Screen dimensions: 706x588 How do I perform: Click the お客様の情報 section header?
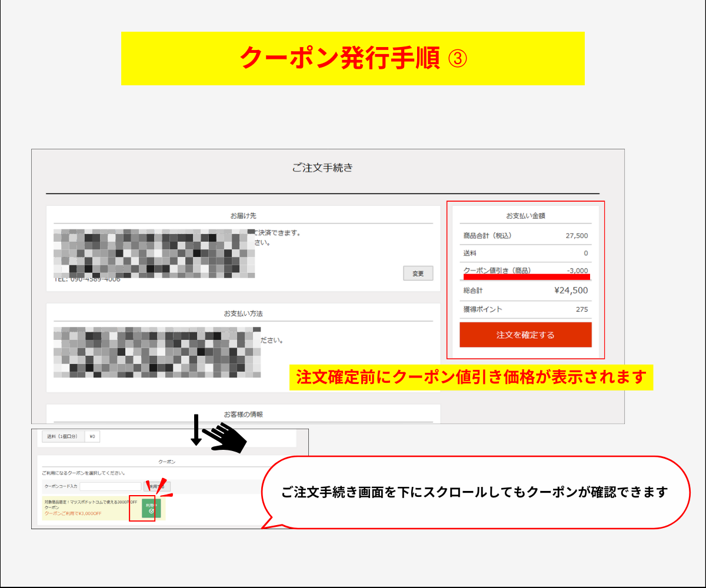pos(243,415)
